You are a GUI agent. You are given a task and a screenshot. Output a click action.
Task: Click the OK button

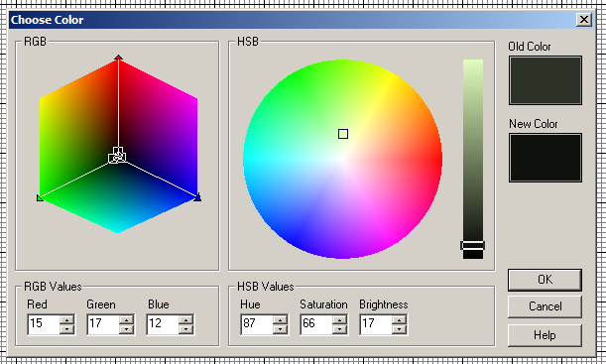coord(545,280)
